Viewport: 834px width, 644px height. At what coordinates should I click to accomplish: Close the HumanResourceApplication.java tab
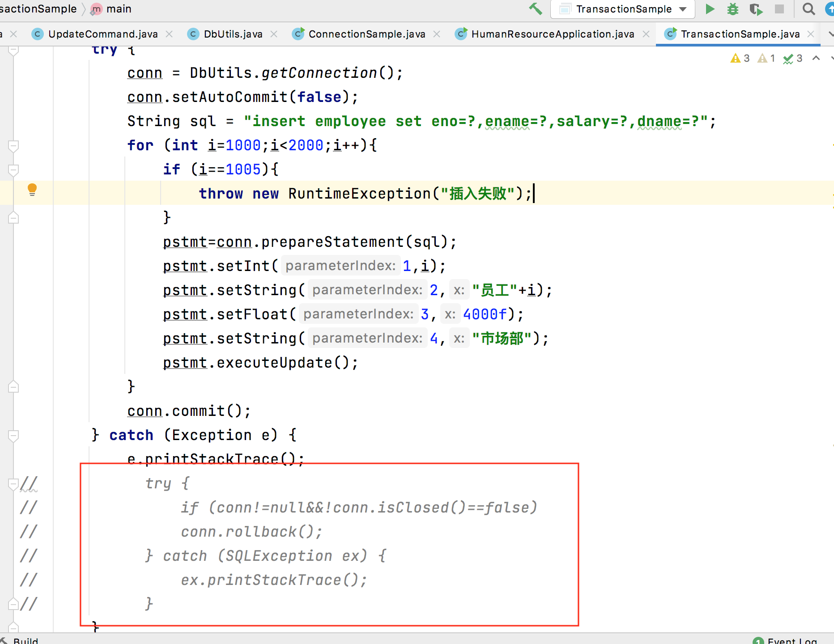[x=646, y=34]
